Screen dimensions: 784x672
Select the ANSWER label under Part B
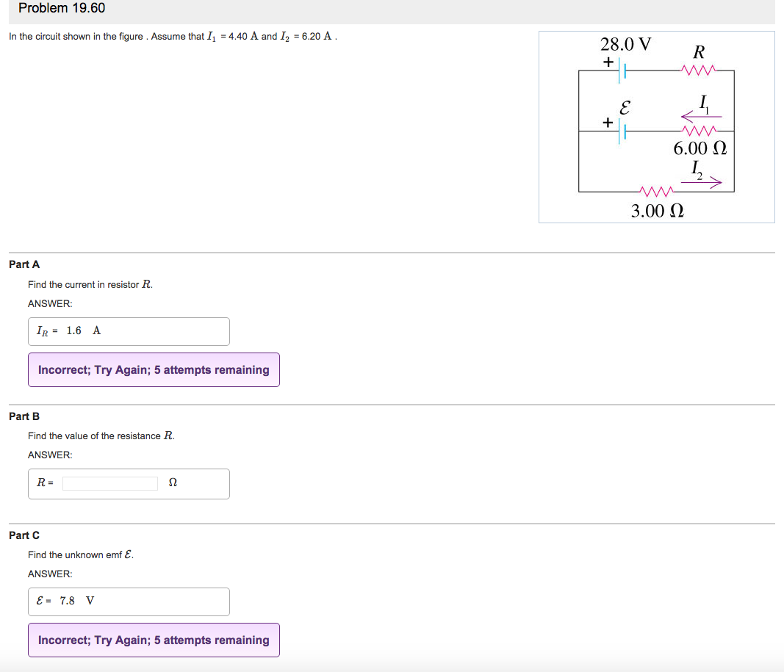coord(49,454)
